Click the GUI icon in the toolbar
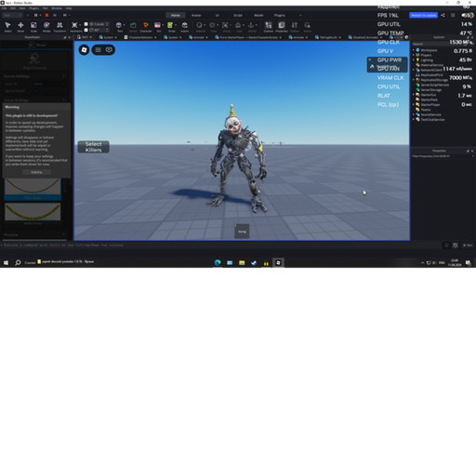This screenshot has width=476, height=476. pos(157,25)
